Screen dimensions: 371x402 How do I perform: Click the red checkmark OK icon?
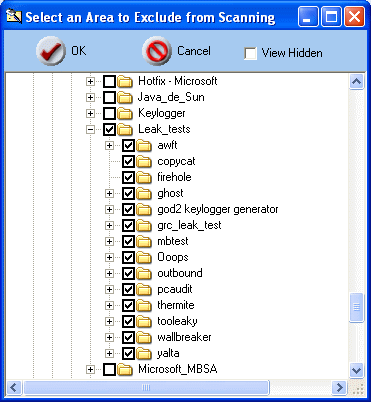51,51
